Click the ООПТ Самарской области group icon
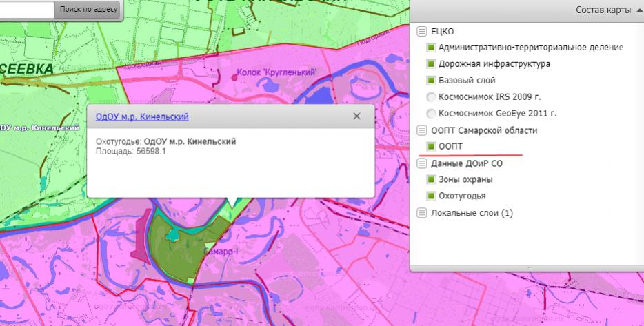This screenshot has width=644, height=326. 422,130
